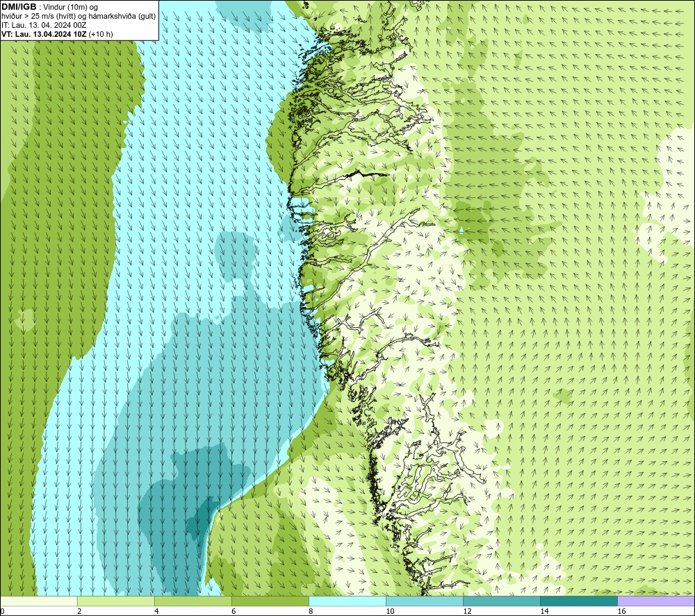Click the '6' scale label
This screenshot has width=695, height=616.
point(234,611)
